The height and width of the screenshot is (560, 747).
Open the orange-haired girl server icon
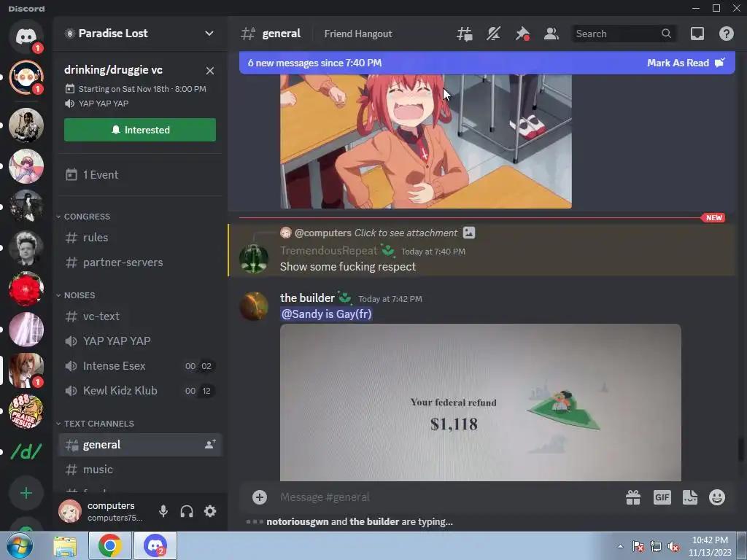click(26, 370)
